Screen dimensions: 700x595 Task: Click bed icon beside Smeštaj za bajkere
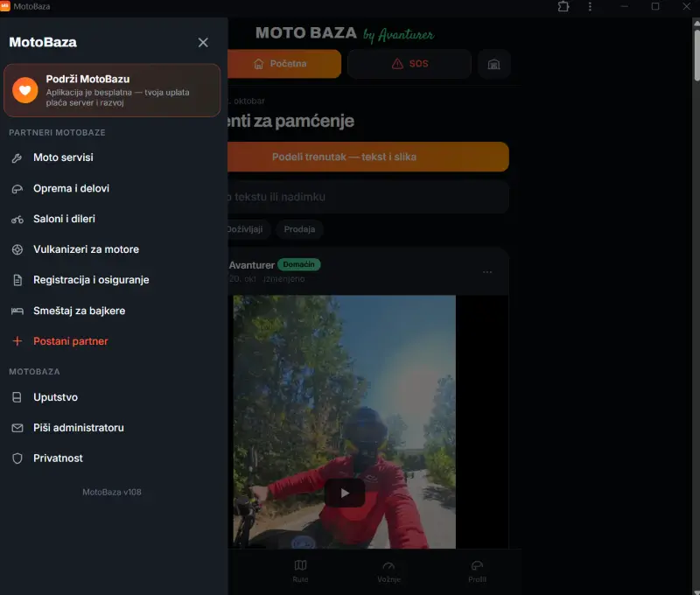point(17,311)
